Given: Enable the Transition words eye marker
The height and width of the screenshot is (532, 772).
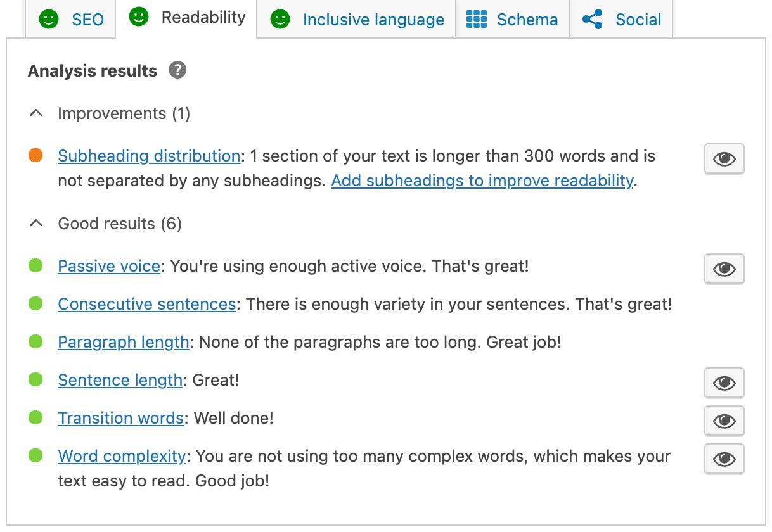Looking at the screenshot, I should point(724,421).
